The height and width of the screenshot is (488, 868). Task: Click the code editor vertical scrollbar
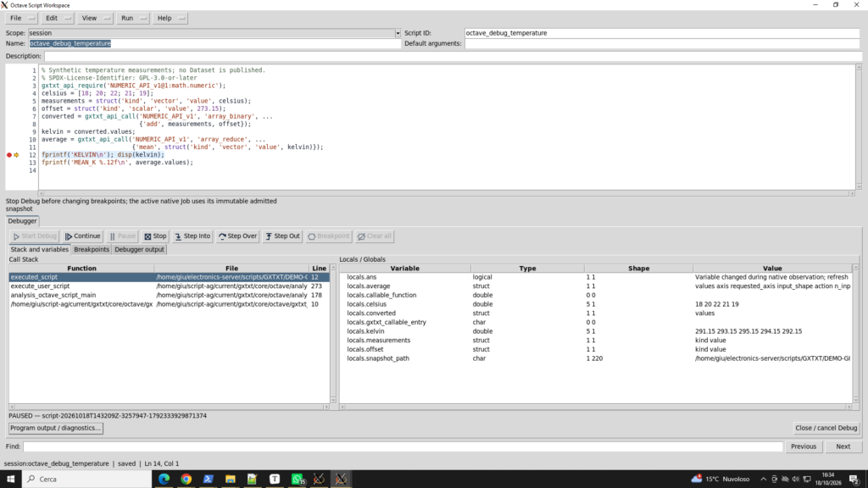coord(860,127)
